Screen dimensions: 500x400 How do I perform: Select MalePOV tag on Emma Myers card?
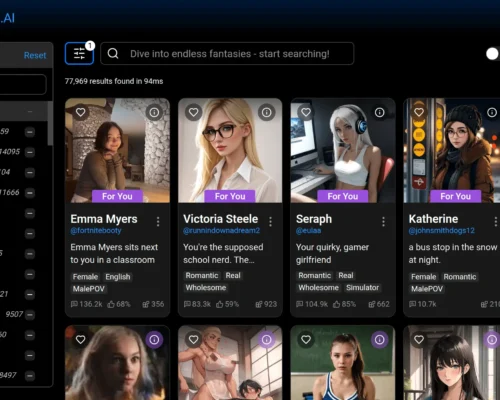point(89,289)
